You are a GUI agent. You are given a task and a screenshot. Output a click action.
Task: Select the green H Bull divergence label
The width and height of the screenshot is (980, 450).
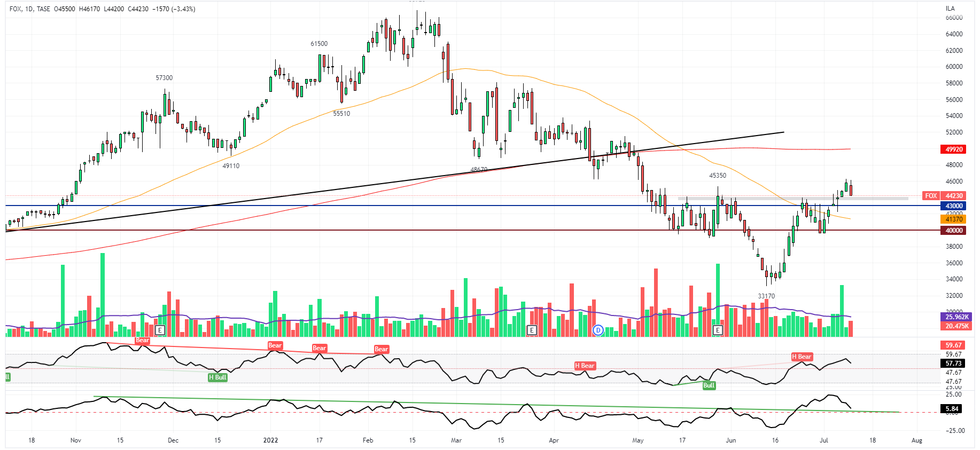(x=217, y=377)
